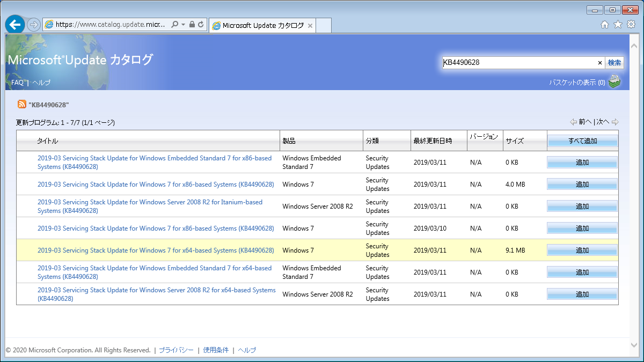Image resolution: width=644 pixels, height=362 pixels.
Task: Go to the browser home icon
Action: (605, 25)
